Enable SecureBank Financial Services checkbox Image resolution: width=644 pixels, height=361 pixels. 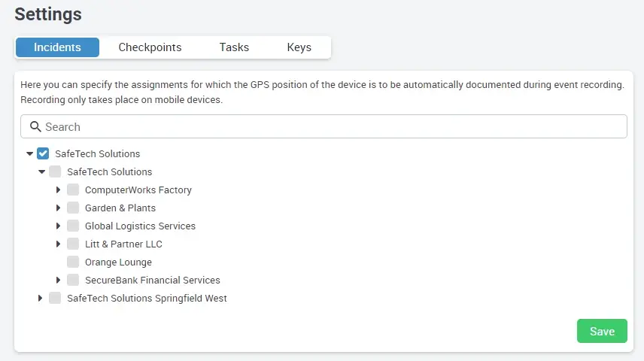pyautogui.click(x=73, y=280)
